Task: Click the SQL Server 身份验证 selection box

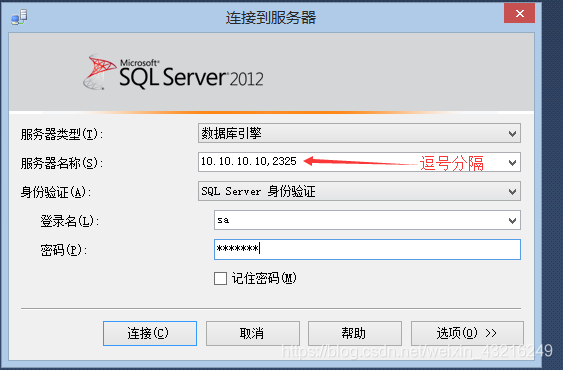Action: [359, 191]
